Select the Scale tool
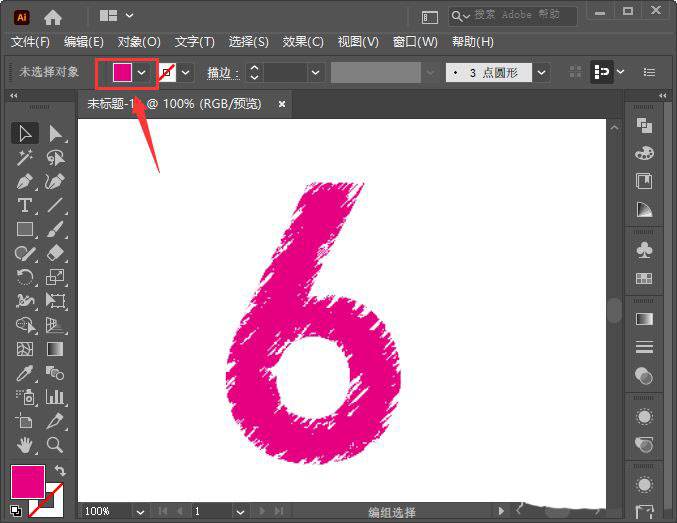This screenshot has height=523, width=677. [x=55, y=277]
